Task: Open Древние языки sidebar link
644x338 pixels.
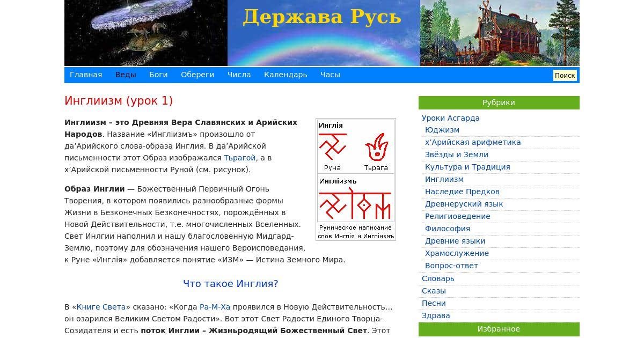Action: pyautogui.click(x=455, y=241)
